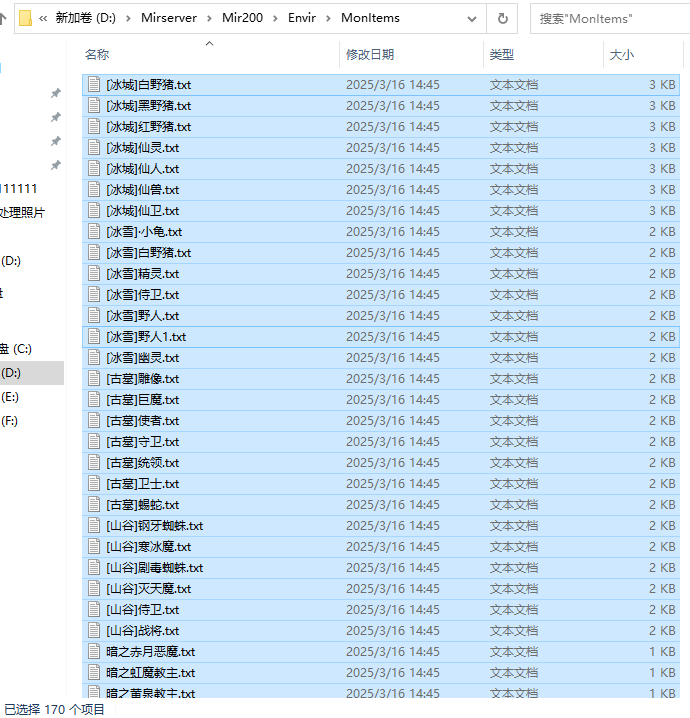
Task: Select file name [山谷]寒冰魔.txt
Action: pos(148,547)
